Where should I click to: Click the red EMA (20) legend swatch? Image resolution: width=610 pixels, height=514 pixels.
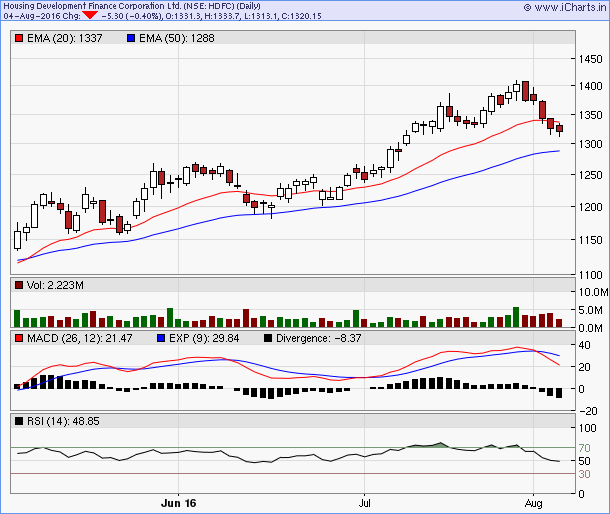pos(19,38)
